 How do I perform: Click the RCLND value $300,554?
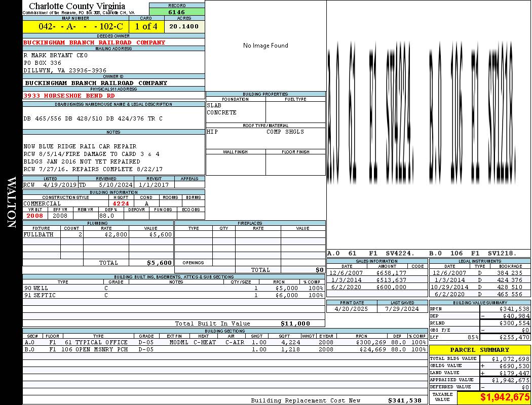point(514,323)
